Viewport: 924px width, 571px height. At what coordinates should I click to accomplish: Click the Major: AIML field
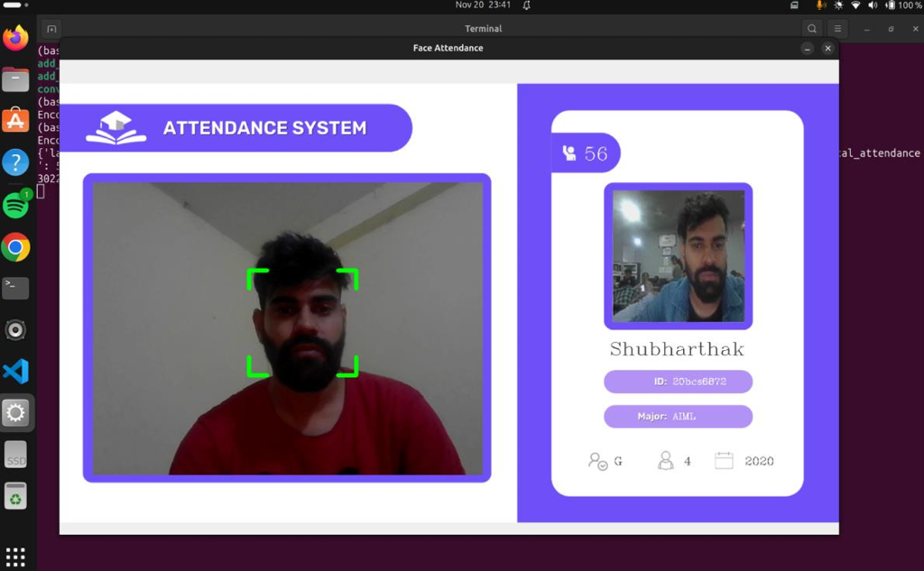coord(679,416)
